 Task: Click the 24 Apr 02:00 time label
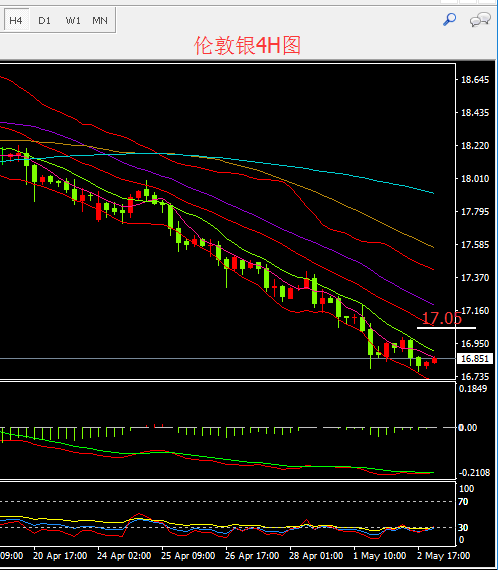coord(124,556)
